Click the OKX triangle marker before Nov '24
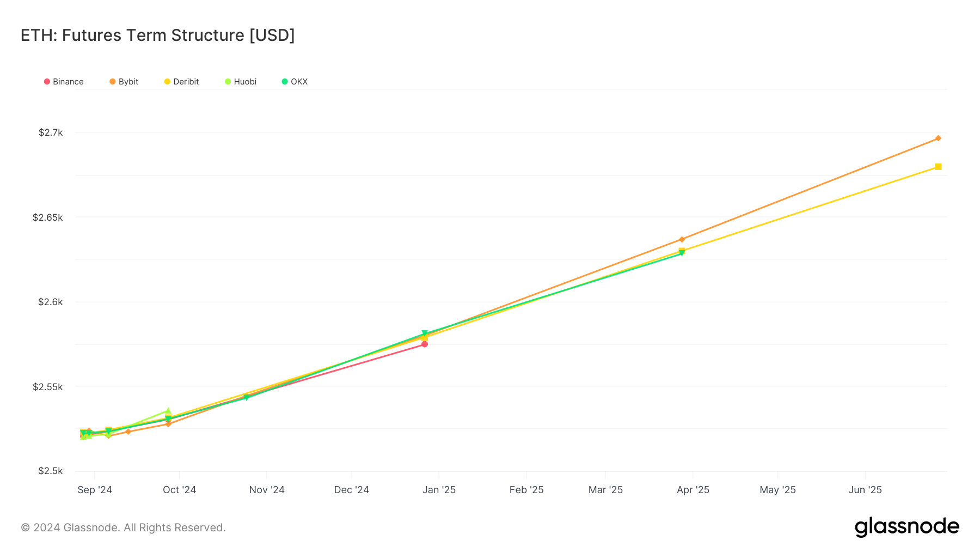 tap(246, 398)
